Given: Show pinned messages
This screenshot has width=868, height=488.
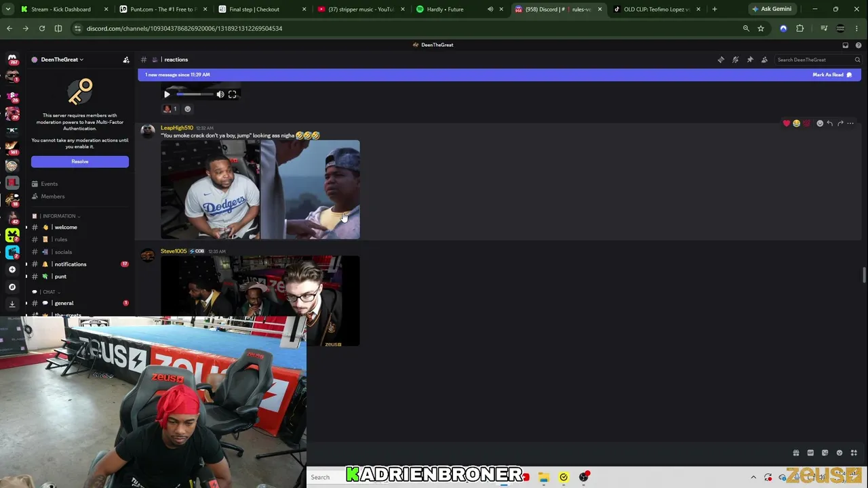Looking at the screenshot, I should point(750,60).
